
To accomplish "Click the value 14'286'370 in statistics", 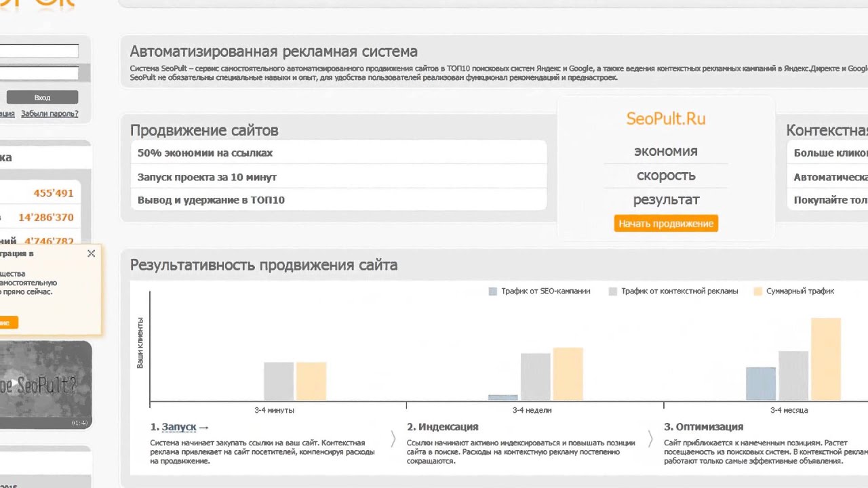I will click(x=46, y=218).
